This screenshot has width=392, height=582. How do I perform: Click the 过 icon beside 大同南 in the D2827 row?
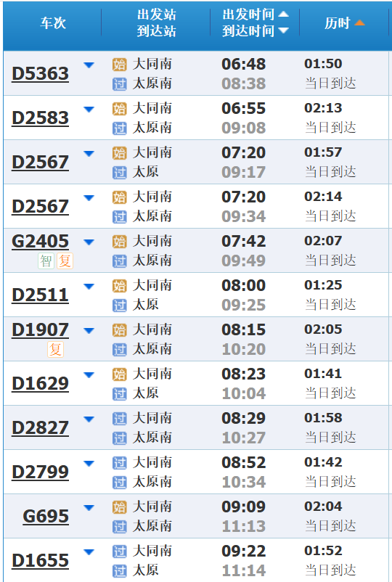point(120,419)
